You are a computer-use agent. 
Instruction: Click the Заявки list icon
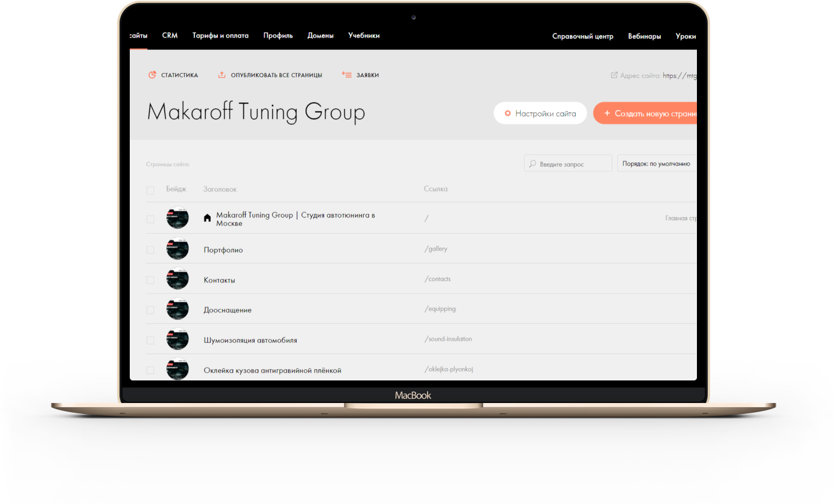347,74
